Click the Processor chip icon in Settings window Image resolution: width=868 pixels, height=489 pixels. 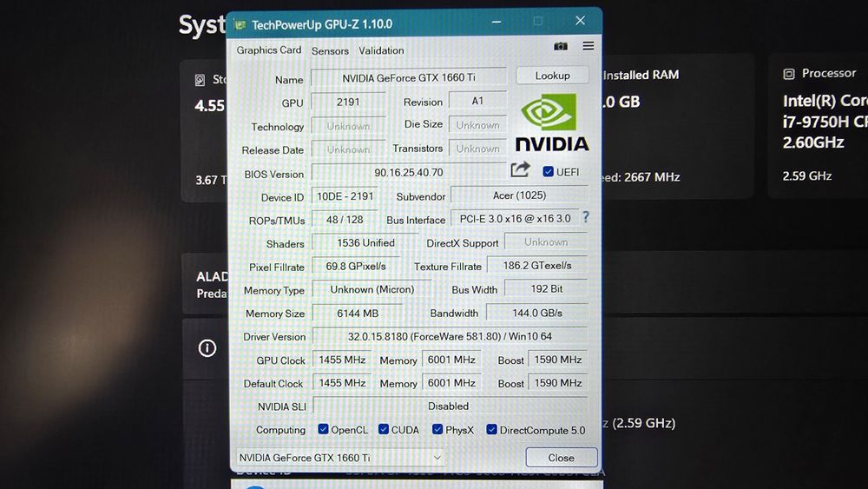(789, 74)
